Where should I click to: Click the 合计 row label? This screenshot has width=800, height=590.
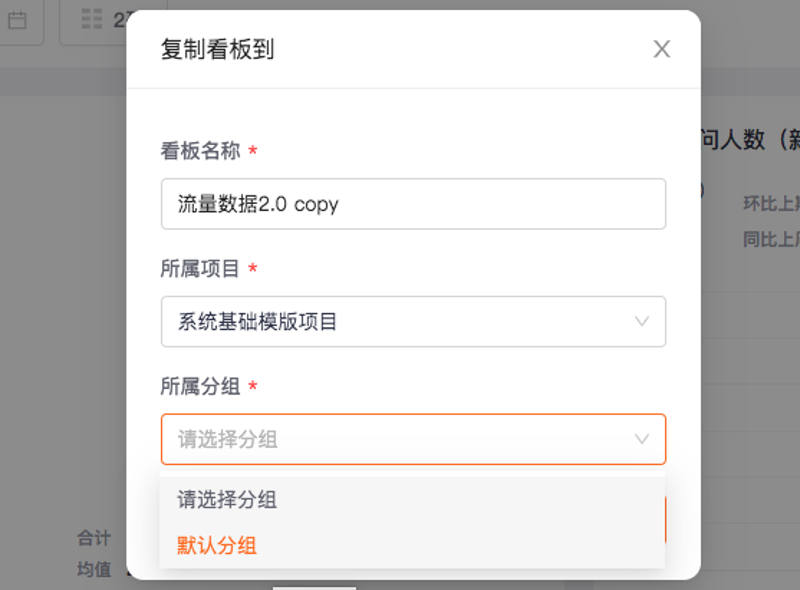click(x=94, y=538)
